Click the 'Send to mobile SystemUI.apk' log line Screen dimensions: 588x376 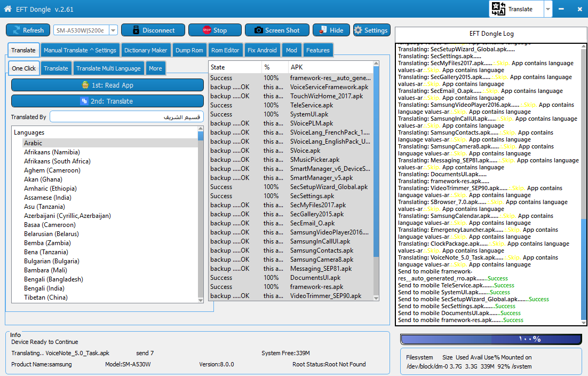pos(454,292)
